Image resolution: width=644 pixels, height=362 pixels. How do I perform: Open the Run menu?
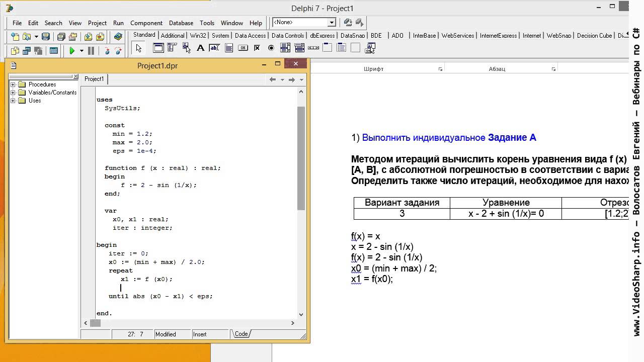118,23
